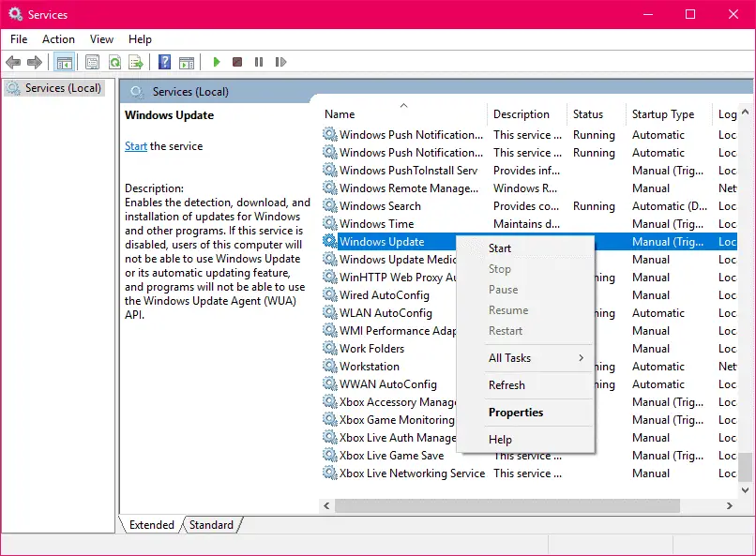This screenshot has width=756, height=556.
Task: Open the File menu
Action: click(x=19, y=39)
